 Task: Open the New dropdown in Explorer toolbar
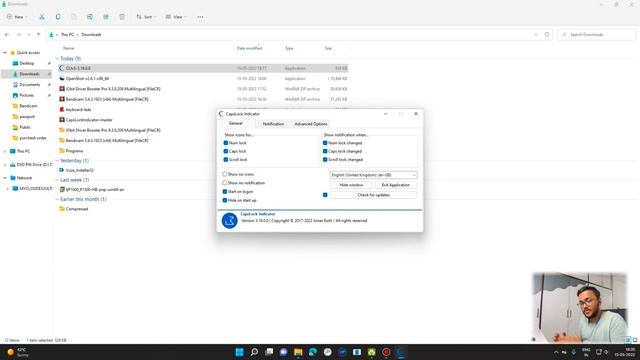pyautogui.click(x=17, y=17)
